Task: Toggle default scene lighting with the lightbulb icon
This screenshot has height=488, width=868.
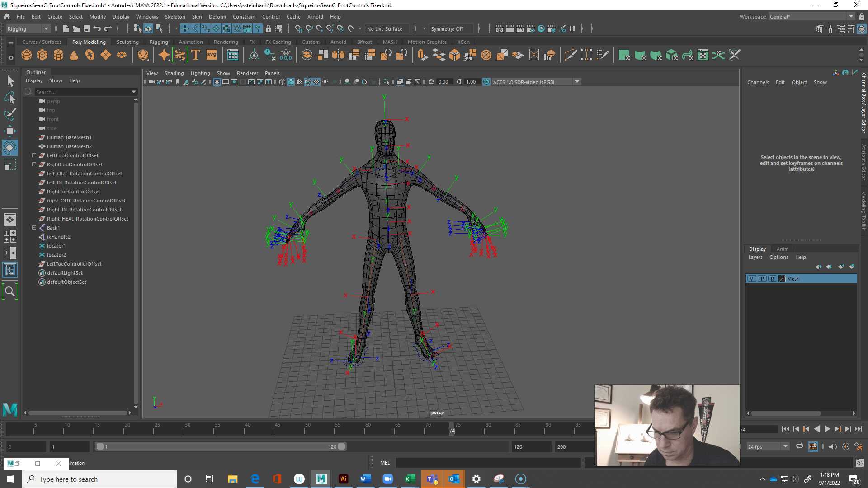Action: [x=325, y=82]
